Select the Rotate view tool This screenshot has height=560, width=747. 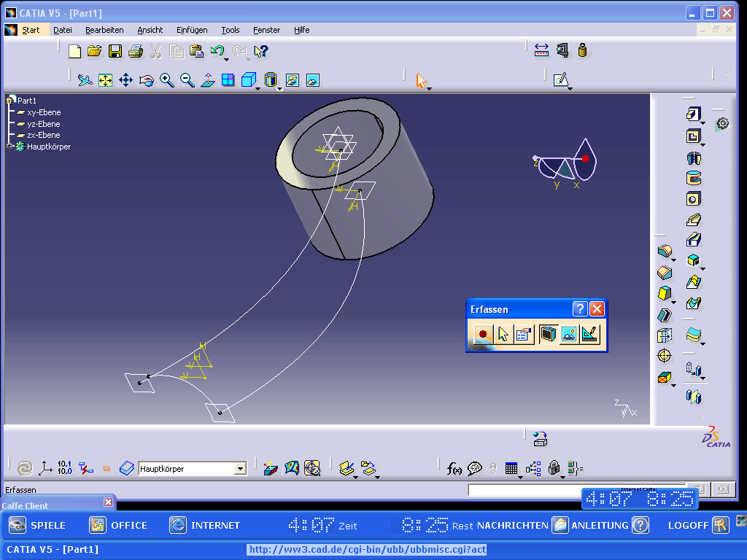coord(146,80)
